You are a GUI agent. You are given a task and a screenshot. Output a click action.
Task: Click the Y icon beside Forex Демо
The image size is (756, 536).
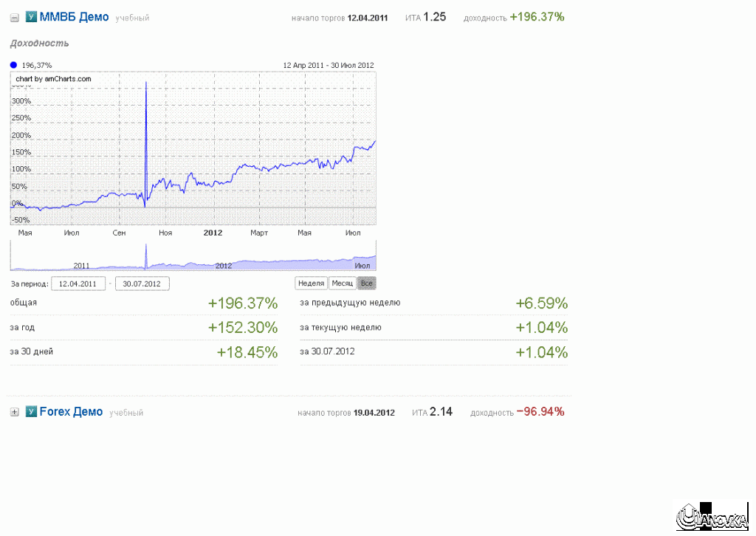(x=31, y=412)
